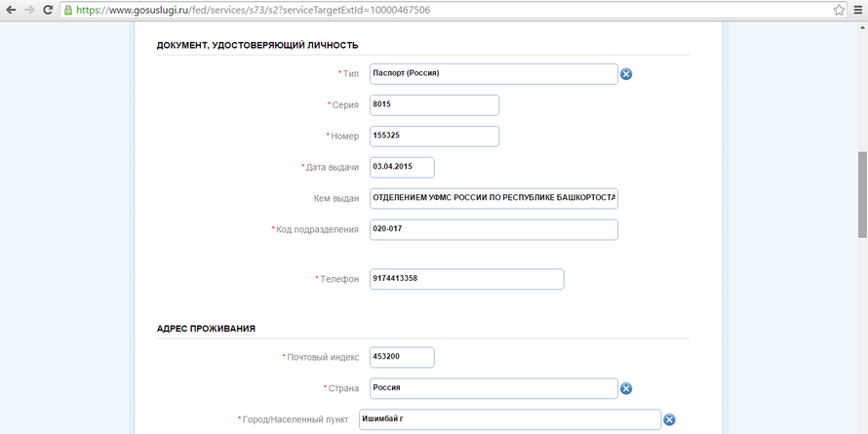Focus the Номер input with 155325
The height and width of the screenshot is (434, 868).
tap(434, 137)
